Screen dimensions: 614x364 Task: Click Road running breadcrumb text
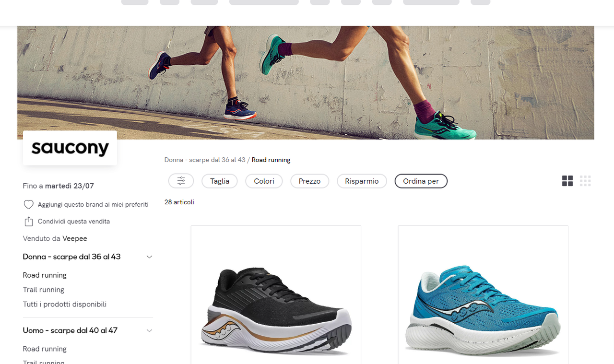[271, 160]
